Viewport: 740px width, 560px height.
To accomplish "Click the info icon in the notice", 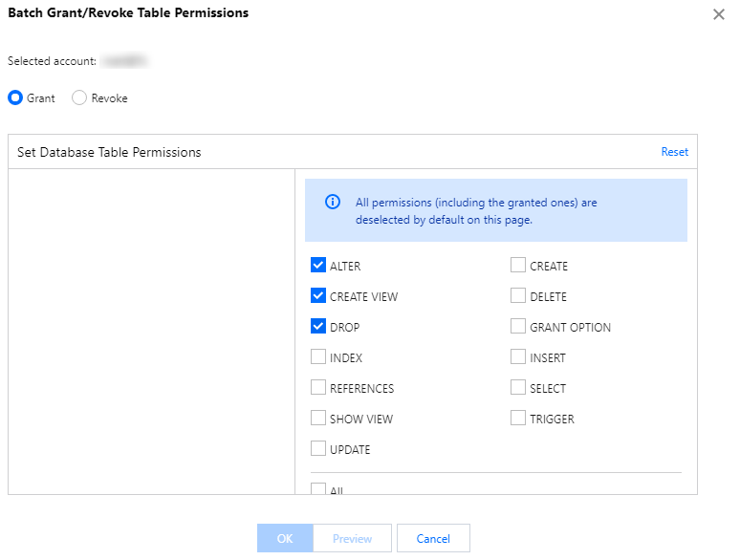I will tap(333, 203).
